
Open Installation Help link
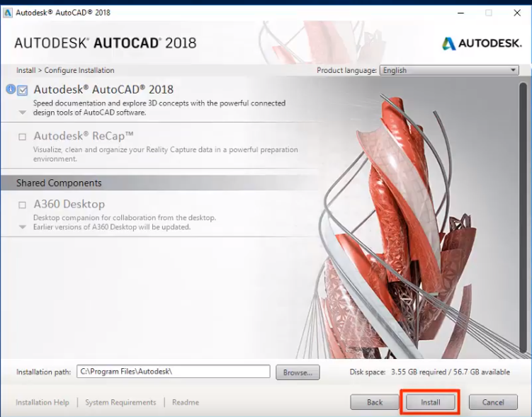43,402
